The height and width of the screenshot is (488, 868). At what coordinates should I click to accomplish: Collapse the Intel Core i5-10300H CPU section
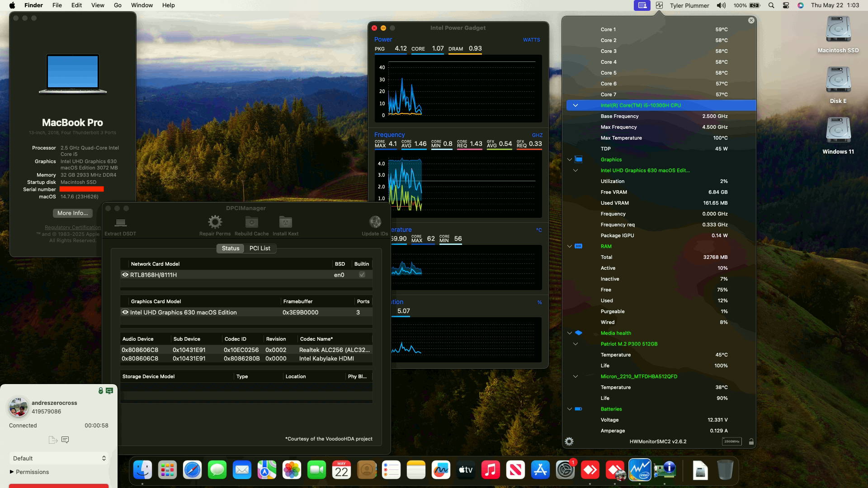[576, 105]
